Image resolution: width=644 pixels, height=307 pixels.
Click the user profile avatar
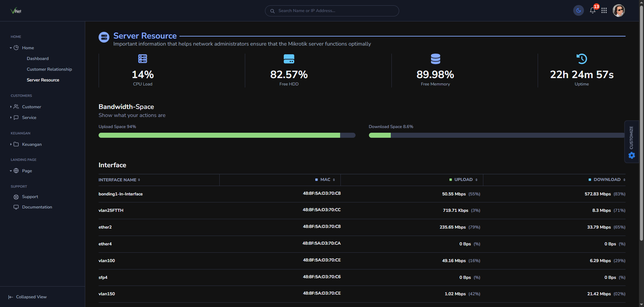[619, 10]
